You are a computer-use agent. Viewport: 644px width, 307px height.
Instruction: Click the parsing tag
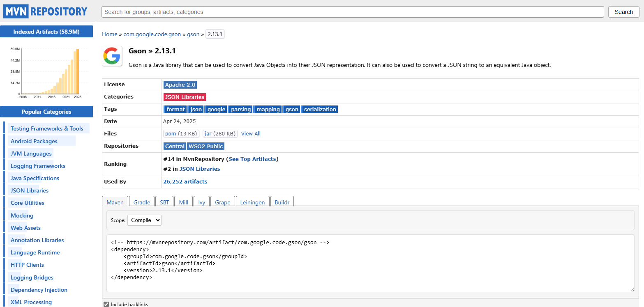point(240,109)
